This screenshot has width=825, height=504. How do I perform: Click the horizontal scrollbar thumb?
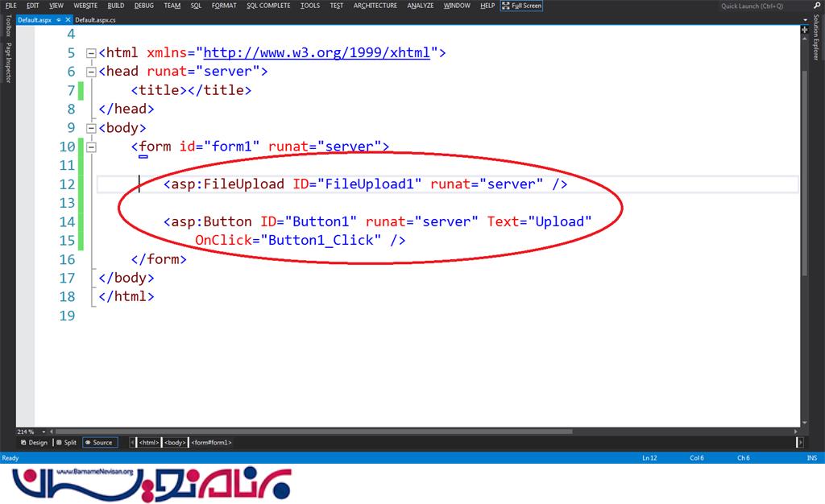tap(314, 432)
